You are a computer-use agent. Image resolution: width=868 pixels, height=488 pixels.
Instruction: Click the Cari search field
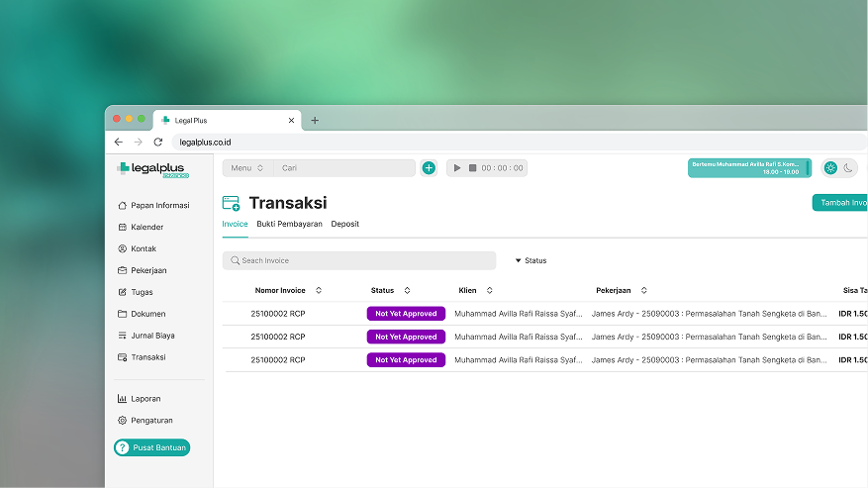pos(344,168)
